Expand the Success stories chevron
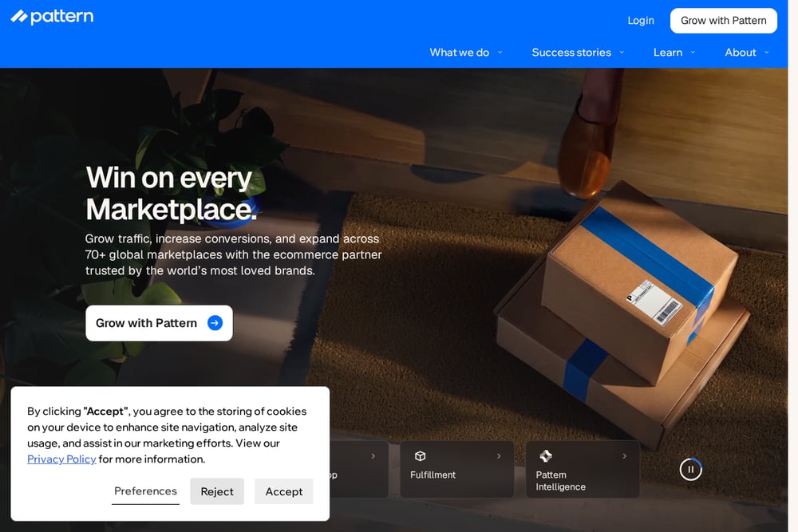The height and width of the screenshot is (532, 798). point(622,53)
